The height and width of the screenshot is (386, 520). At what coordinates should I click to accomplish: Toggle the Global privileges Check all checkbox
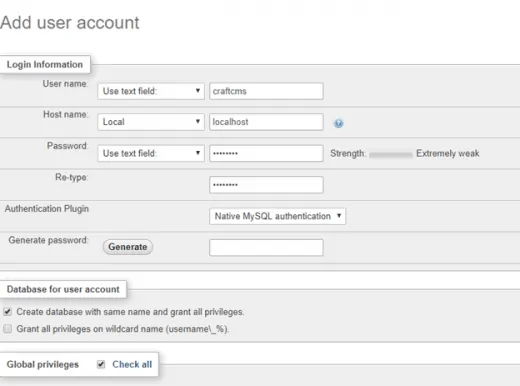(101, 364)
